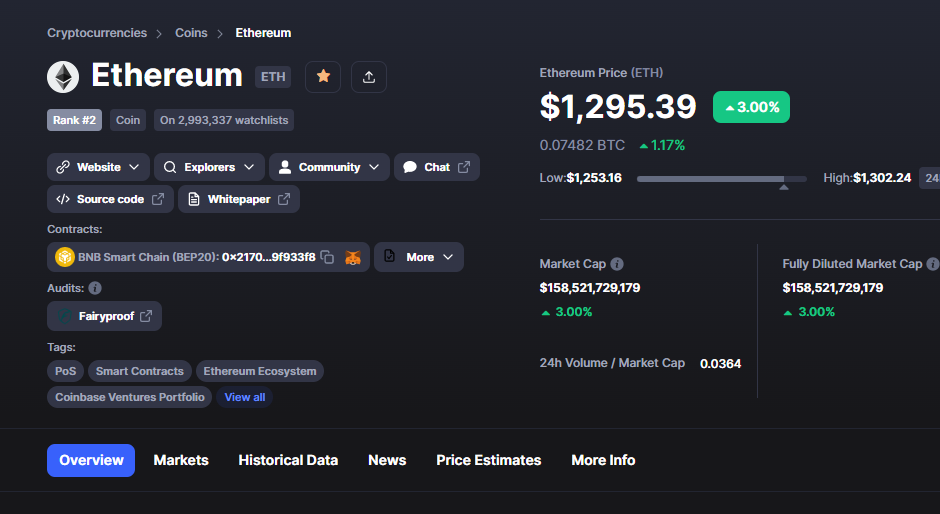Screen dimensions: 940x514
Task: Select the Price Estimates tab
Action: 489,461
